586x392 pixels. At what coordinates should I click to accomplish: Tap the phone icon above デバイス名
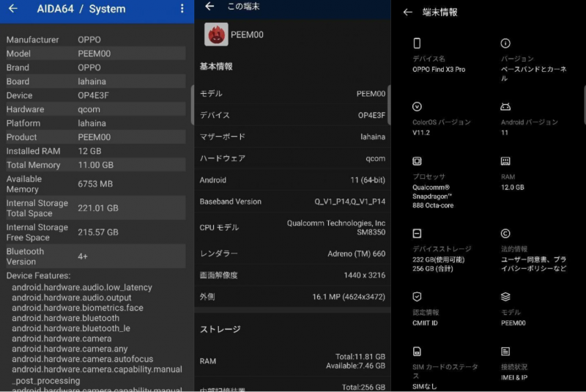[x=417, y=43]
